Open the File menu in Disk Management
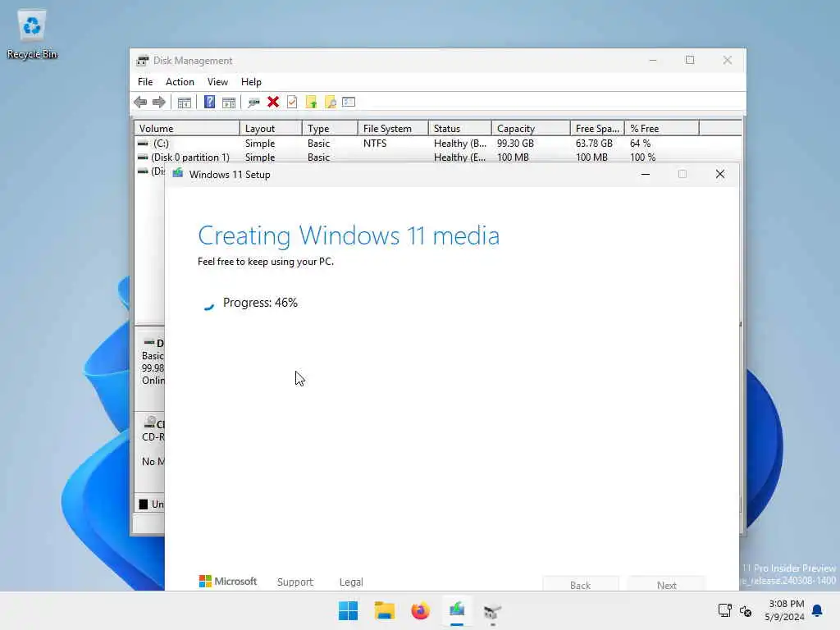840x630 pixels. pyautogui.click(x=145, y=82)
